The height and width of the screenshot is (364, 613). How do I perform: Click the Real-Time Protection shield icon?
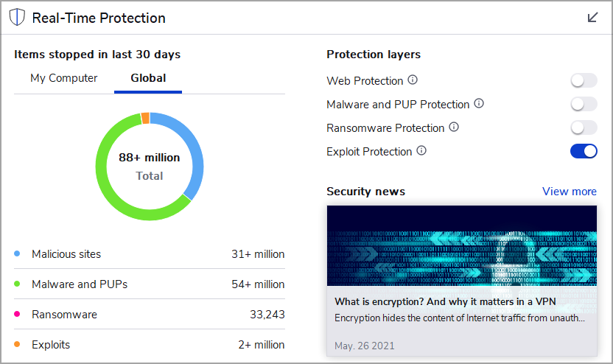[17, 18]
